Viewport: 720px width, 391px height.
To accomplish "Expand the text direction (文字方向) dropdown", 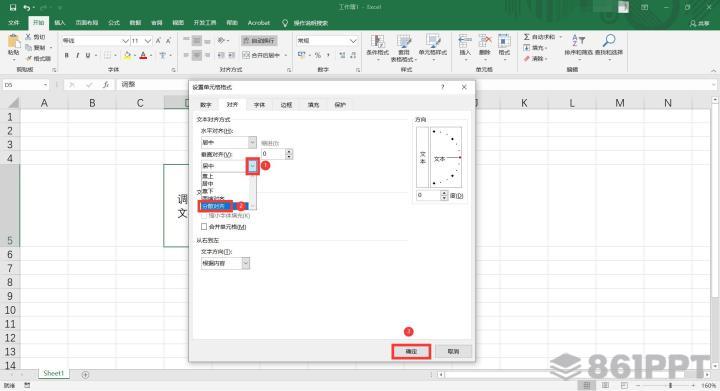I will (x=246, y=263).
